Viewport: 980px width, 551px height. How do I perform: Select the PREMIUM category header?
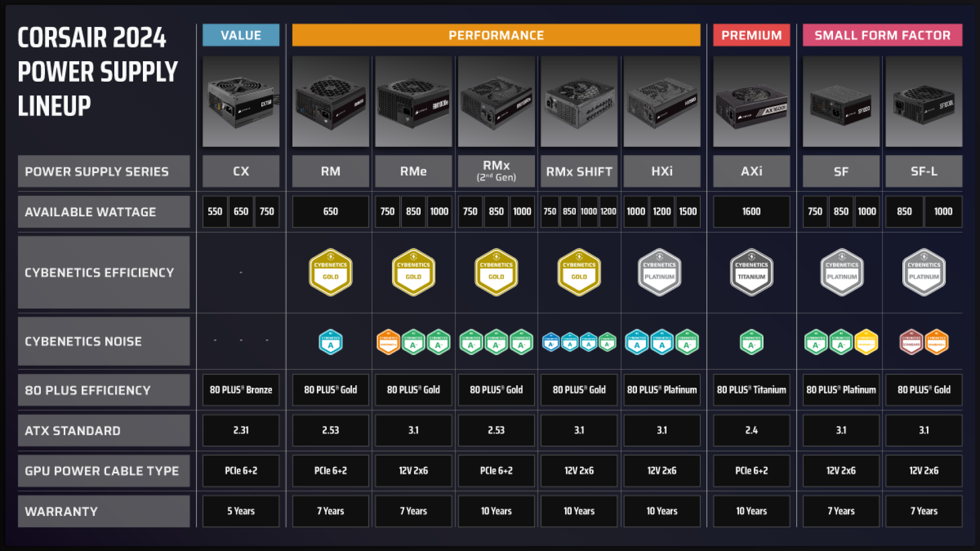click(x=751, y=35)
